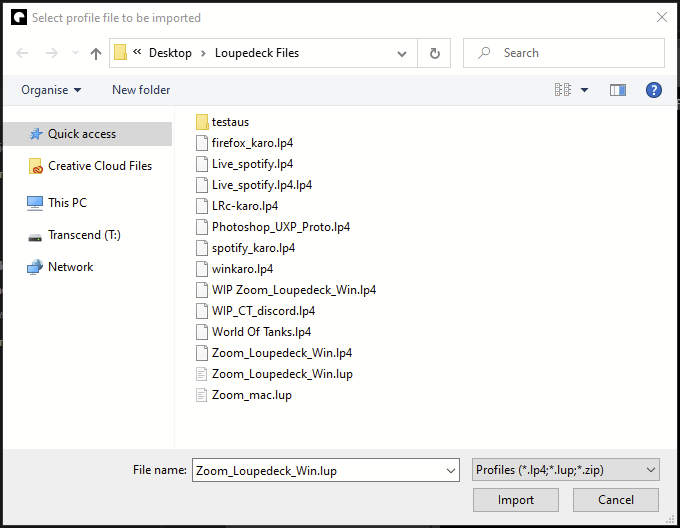Click the Refresh button next to address bar
The image size is (680, 528).
[x=434, y=53]
